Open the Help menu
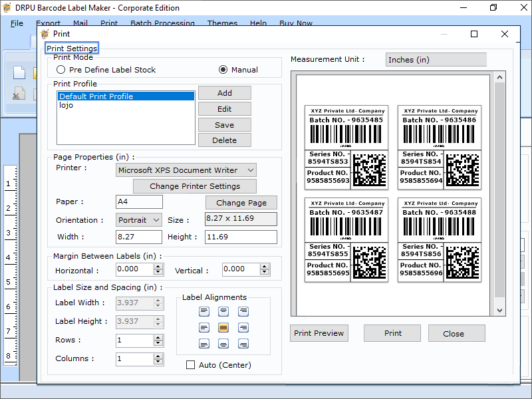 (x=258, y=23)
